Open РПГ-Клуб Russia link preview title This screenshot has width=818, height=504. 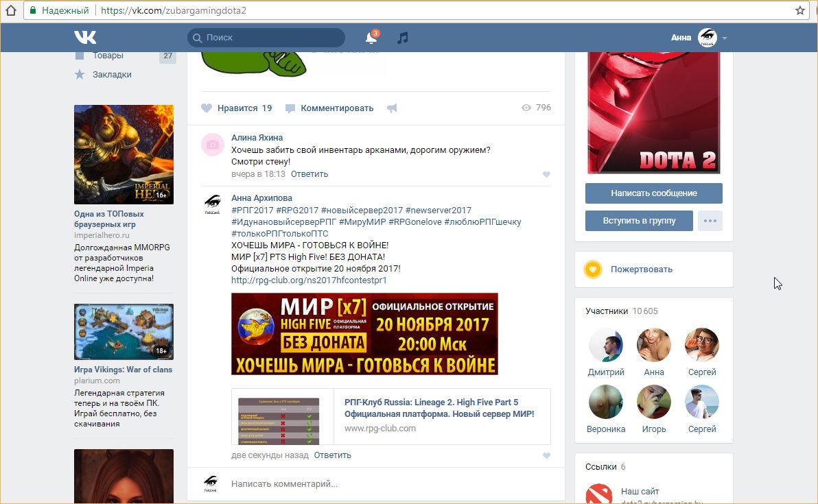(439, 408)
